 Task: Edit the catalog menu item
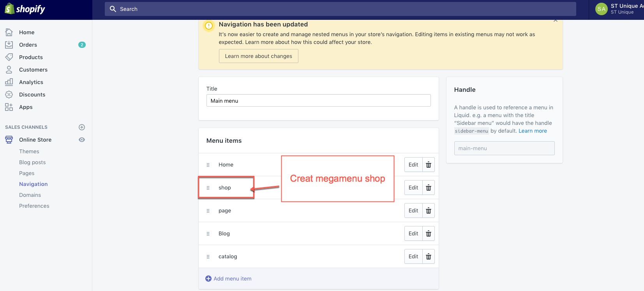click(x=413, y=256)
